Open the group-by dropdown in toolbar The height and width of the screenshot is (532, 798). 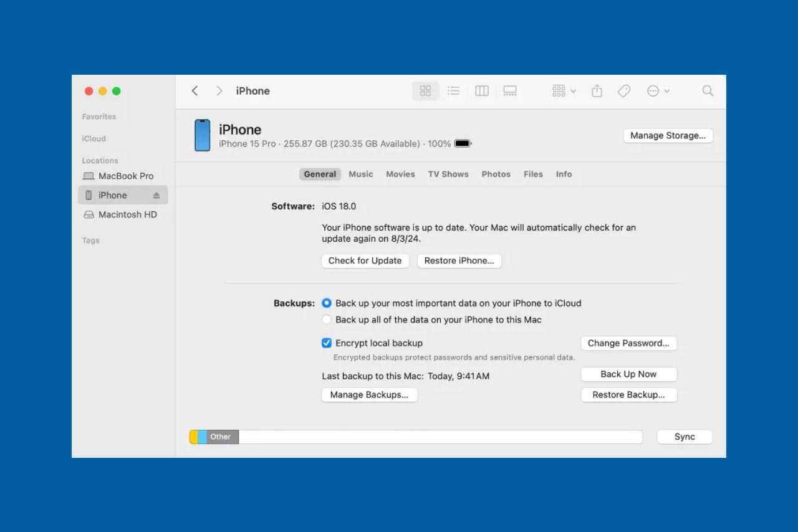pos(564,91)
